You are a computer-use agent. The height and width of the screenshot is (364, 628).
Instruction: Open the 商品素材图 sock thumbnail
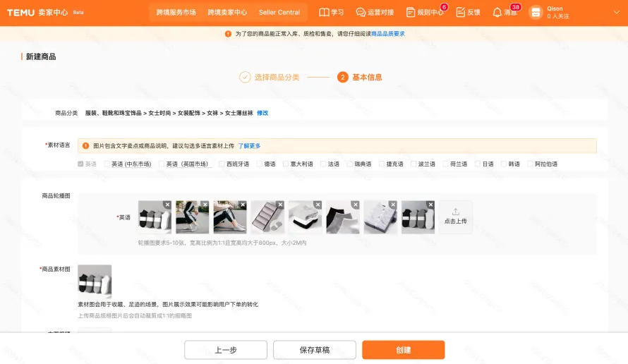[95, 281]
